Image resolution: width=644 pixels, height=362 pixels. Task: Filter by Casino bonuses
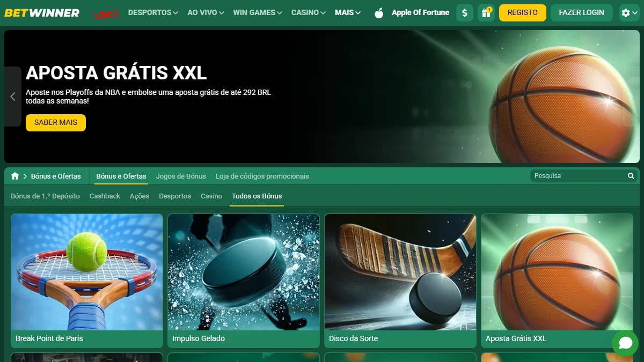[x=211, y=196]
